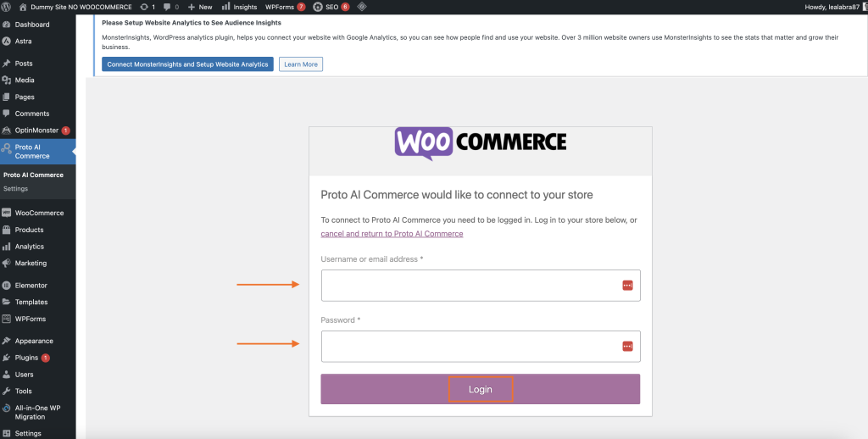868x439 pixels.
Task: Open the New content menu
Action: click(x=200, y=7)
